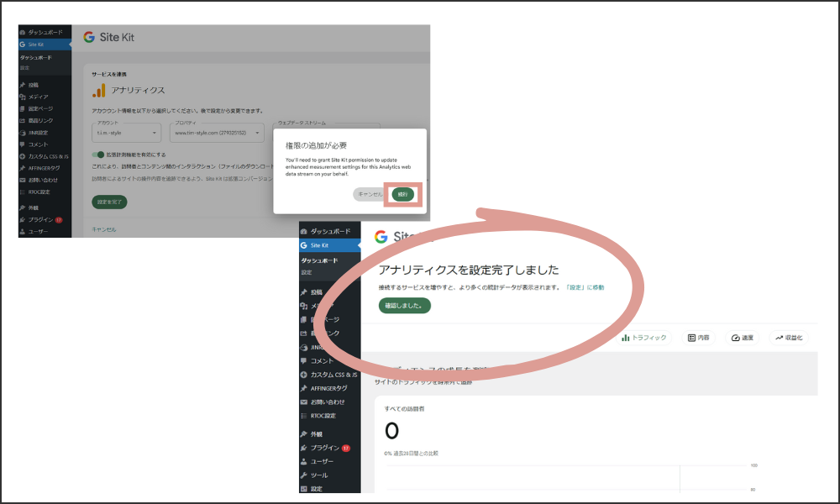This screenshot has width=840, height=504.
Task: Open the プロパティ dropdown showing www.tim-style.com
Action: point(217,133)
